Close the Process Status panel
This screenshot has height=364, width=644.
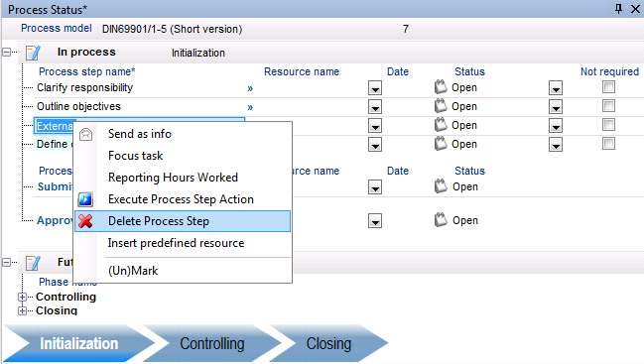635,9
